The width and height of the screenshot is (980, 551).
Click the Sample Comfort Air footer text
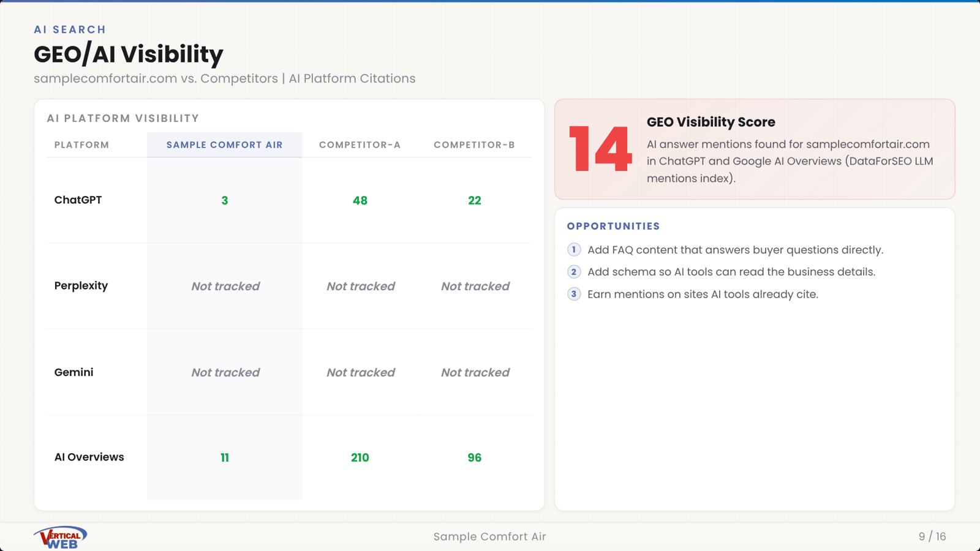click(x=489, y=536)
